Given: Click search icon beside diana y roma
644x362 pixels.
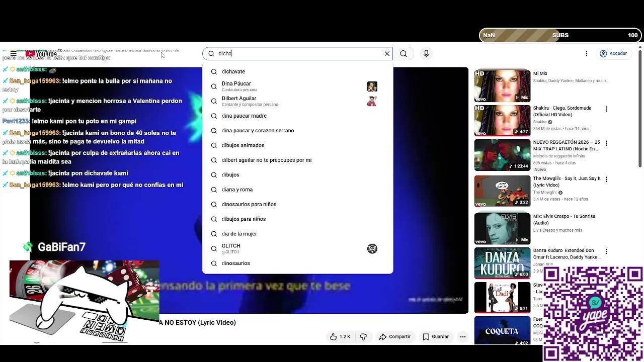Looking at the screenshot, I should pos(214,190).
